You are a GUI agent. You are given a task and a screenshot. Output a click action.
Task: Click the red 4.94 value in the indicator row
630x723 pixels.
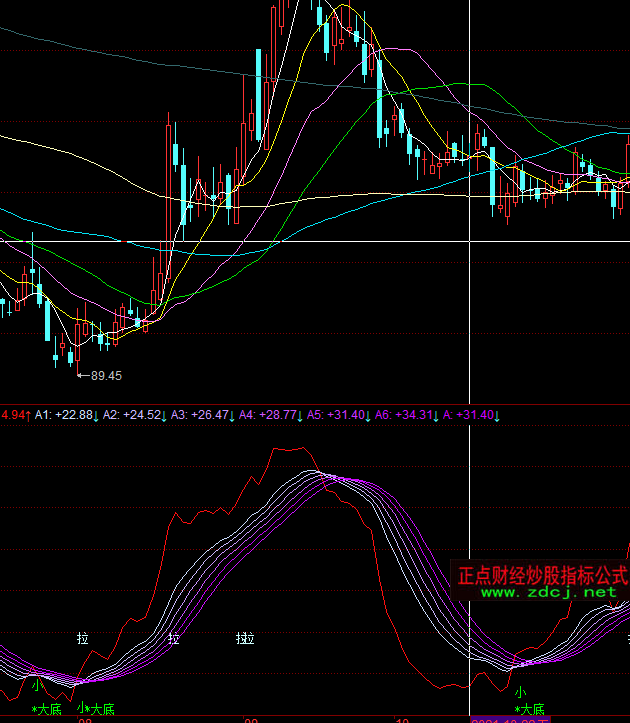[x=14, y=414]
